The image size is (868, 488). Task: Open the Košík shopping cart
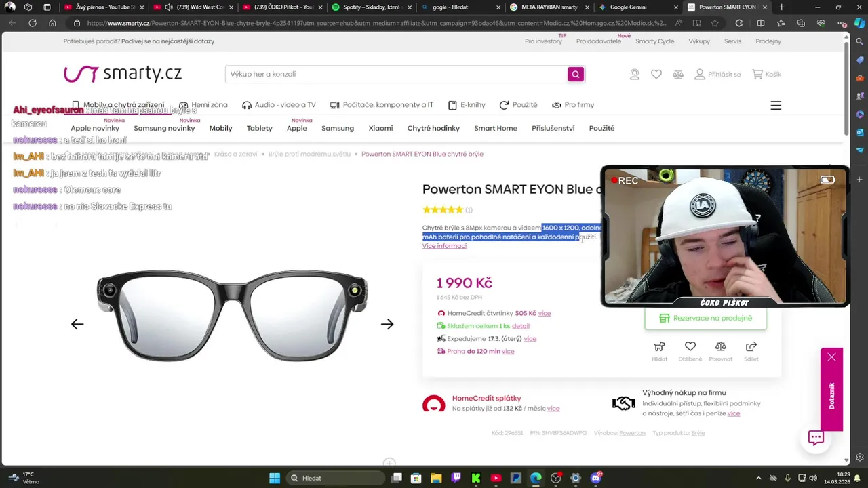click(x=766, y=75)
